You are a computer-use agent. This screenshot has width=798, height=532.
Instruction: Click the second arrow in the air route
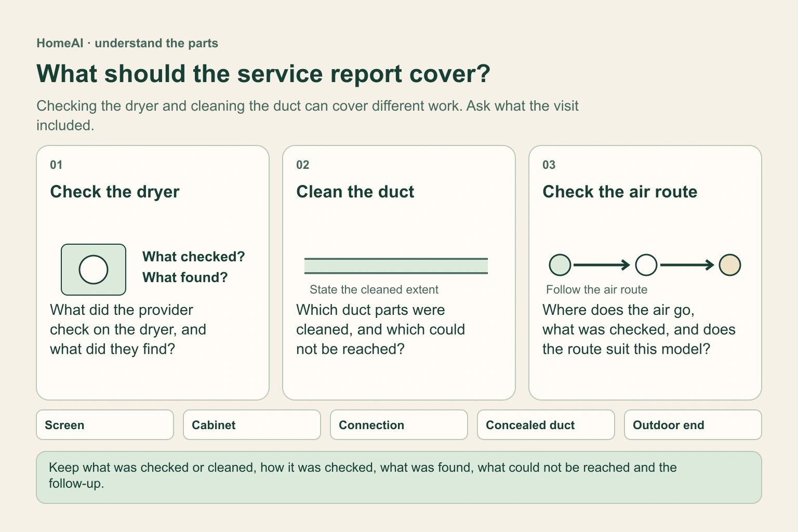pyautogui.click(x=687, y=265)
